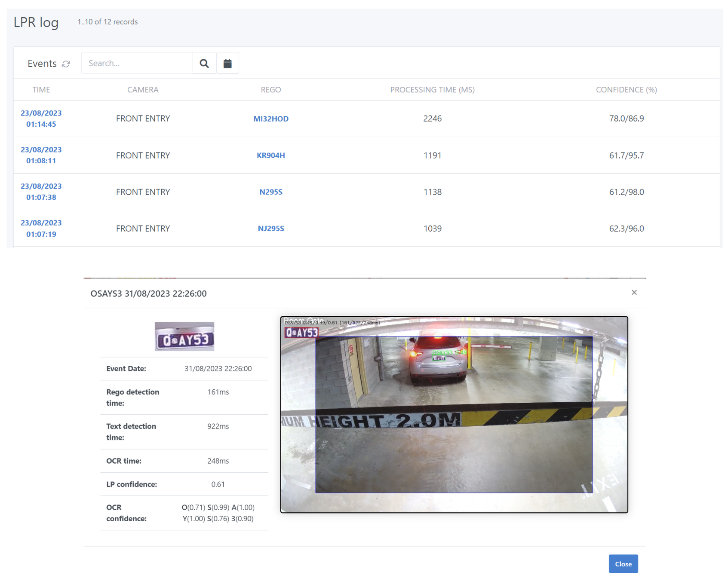Viewport: 728px width, 578px height.
Task: Open the 23/08/2023 01:08:11 event
Action: pos(41,155)
